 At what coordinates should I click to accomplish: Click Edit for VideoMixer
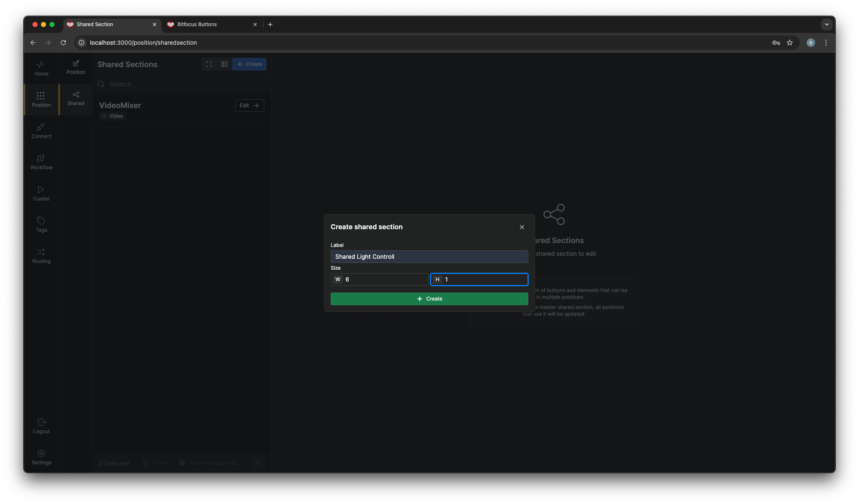pyautogui.click(x=249, y=106)
